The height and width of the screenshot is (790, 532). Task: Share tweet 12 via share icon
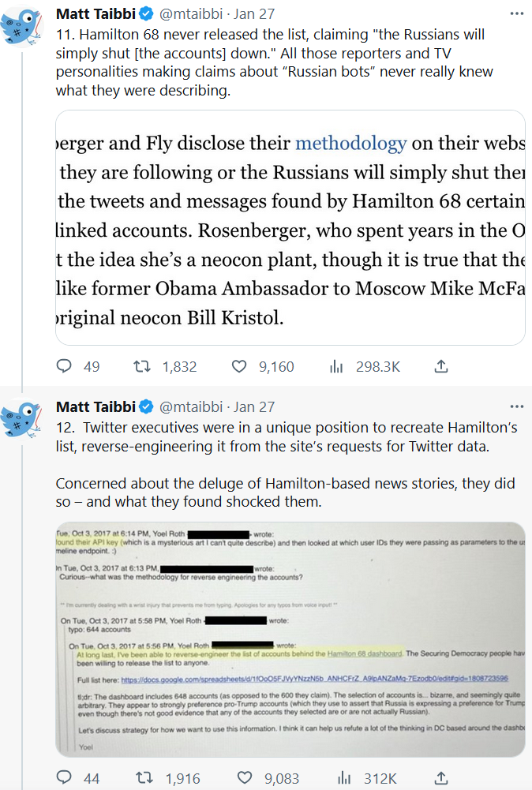click(x=441, y=778)
